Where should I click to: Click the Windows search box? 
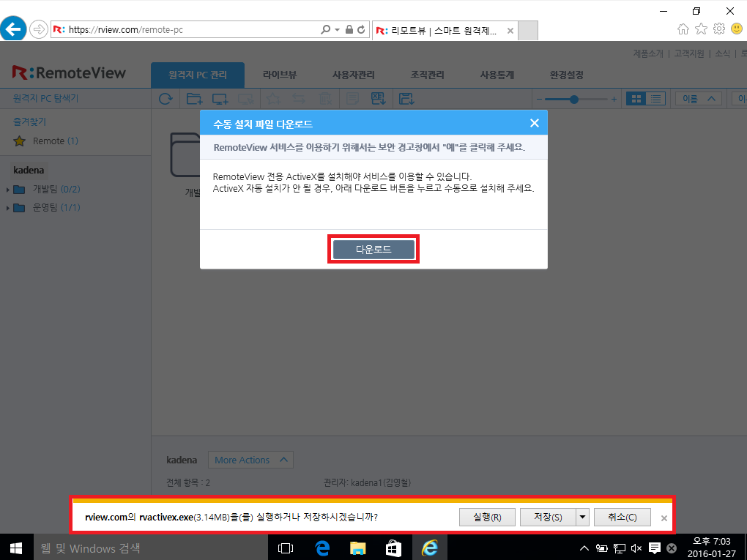151,548
